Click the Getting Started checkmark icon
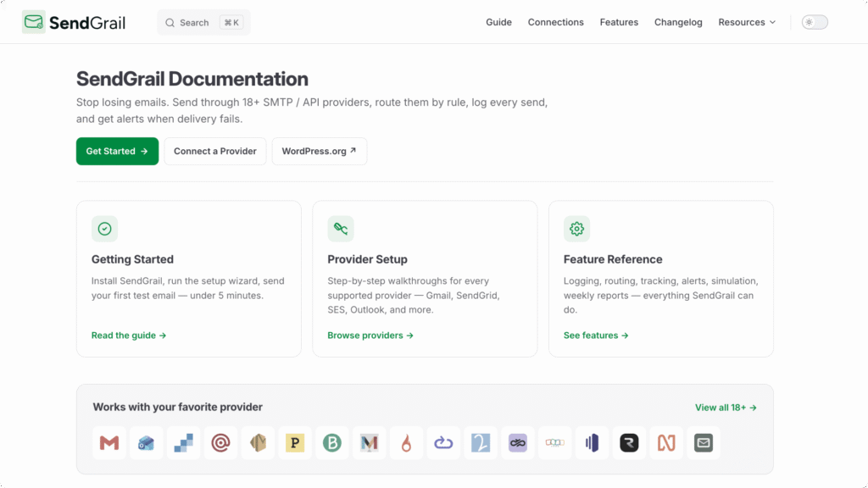Screen dimensions: 868x488 click(x=104, y=229)
